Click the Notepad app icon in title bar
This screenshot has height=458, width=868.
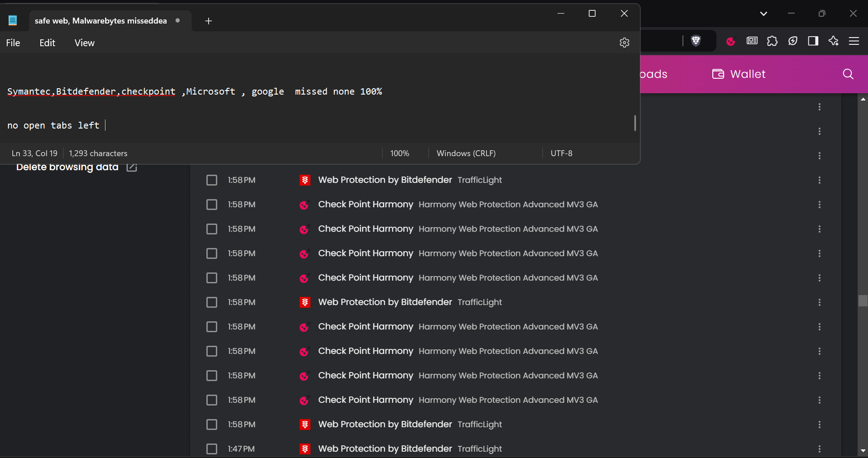(13, 20)
